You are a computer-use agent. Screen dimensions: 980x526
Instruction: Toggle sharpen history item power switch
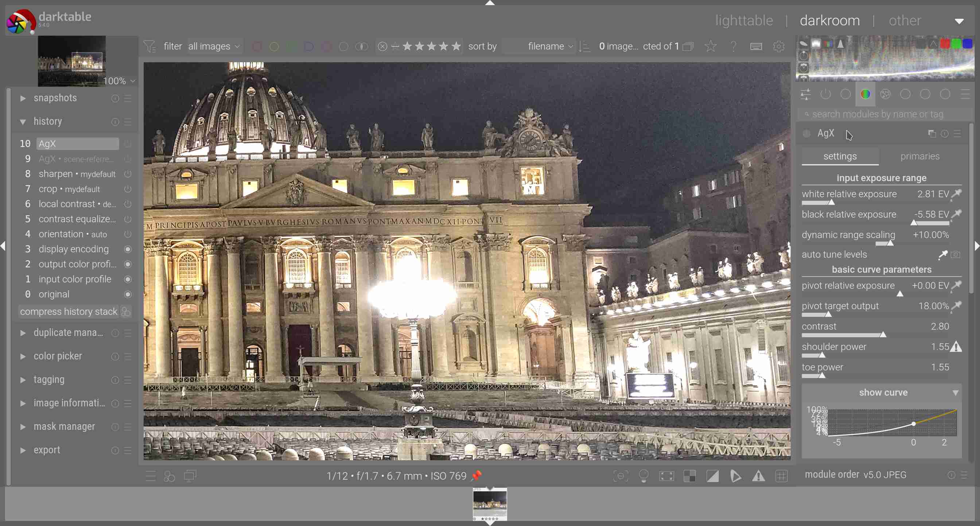point(128,174)
